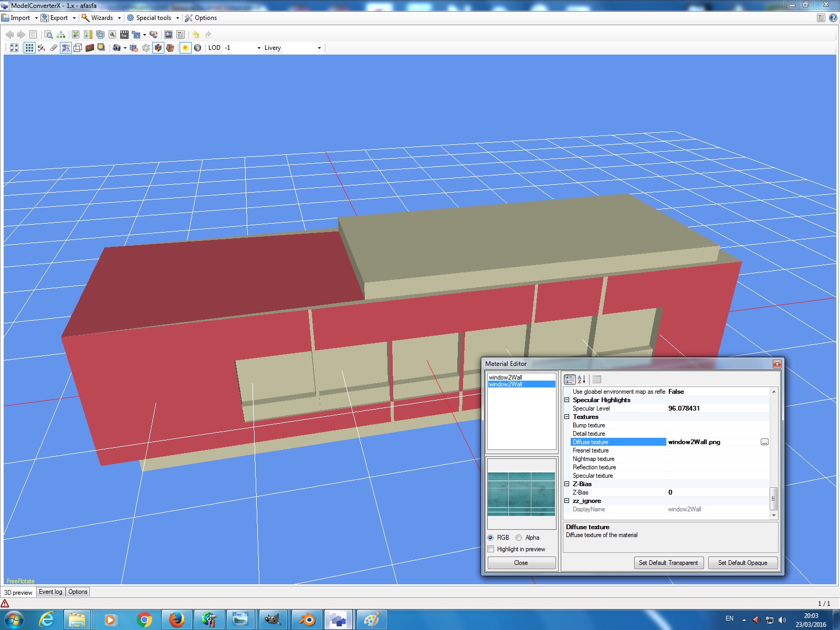Image resolution: width=840 pixels, height=630 pixels.
Task: Launch Blender from the taskbar
Action: 307,619
